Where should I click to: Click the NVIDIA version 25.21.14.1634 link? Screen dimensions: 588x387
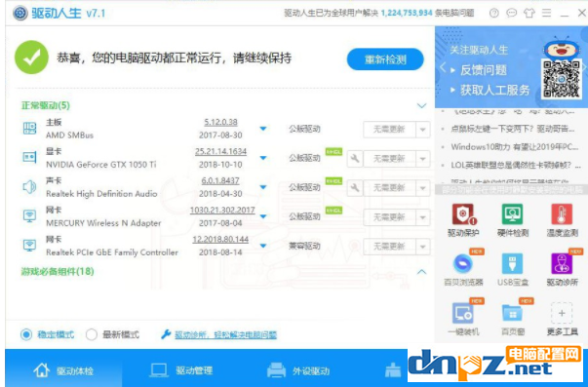point(220,151)
